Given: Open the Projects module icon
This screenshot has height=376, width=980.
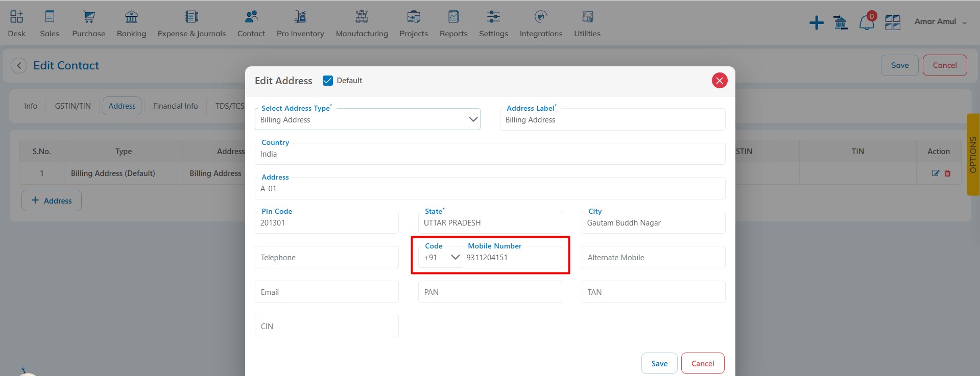Looking at the screenshot, I should 414,17.
